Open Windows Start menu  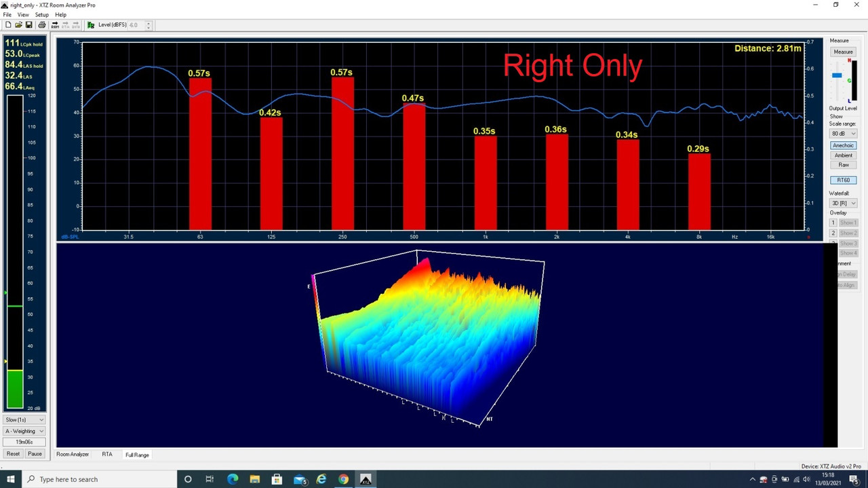[x=11, y=479]
